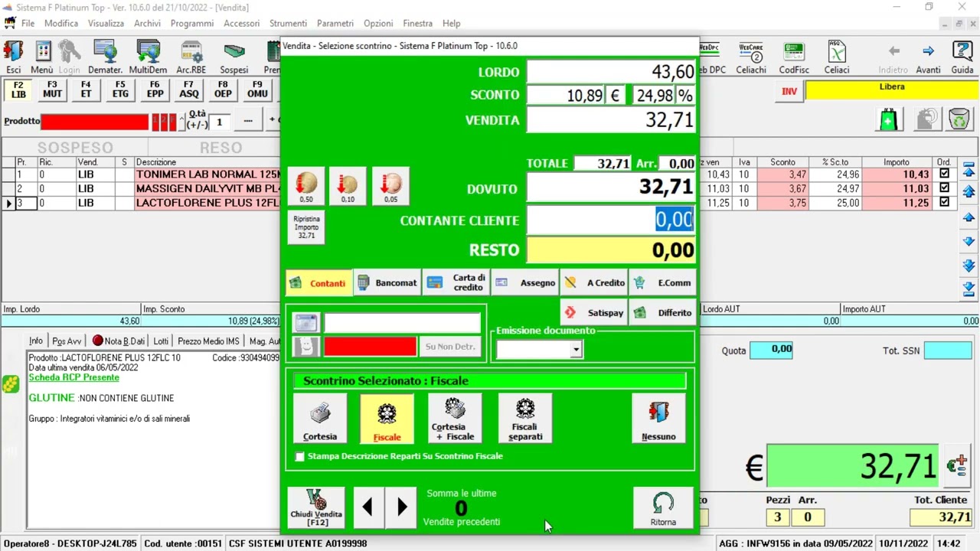Click the yellow Libera status bar
Screen dimensions: 980x551
tap(891, 91)
